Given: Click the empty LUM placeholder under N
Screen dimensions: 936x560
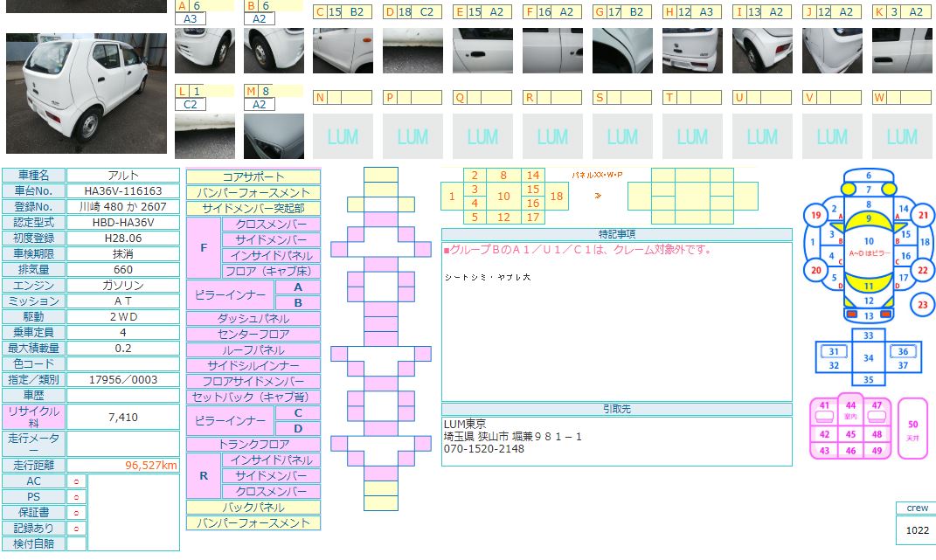Looking at the screenshot, I should 343,136.
